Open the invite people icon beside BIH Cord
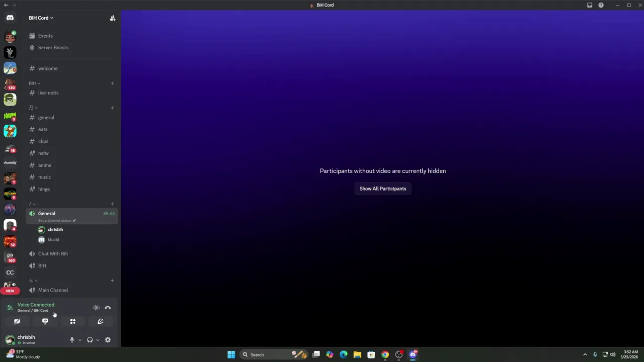The image size is (644, 362). pyautogui.click(x=113, y=18)
